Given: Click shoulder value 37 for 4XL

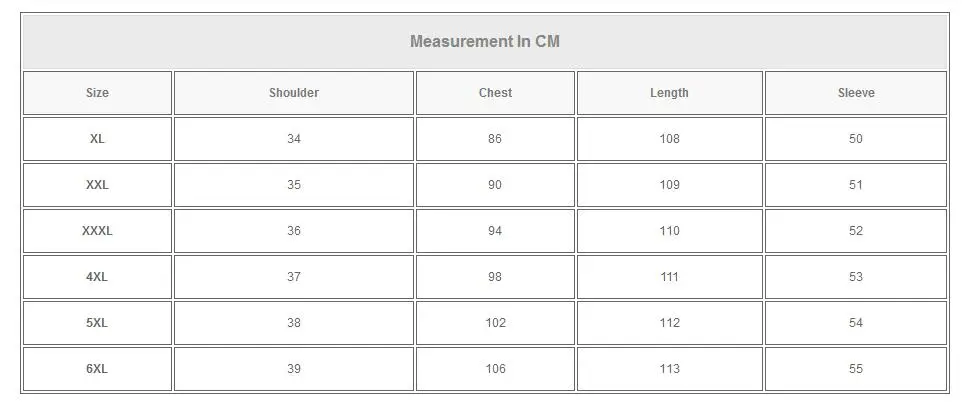Looking at the screenshot, I should pyautogui.click(x=294, y=277).
